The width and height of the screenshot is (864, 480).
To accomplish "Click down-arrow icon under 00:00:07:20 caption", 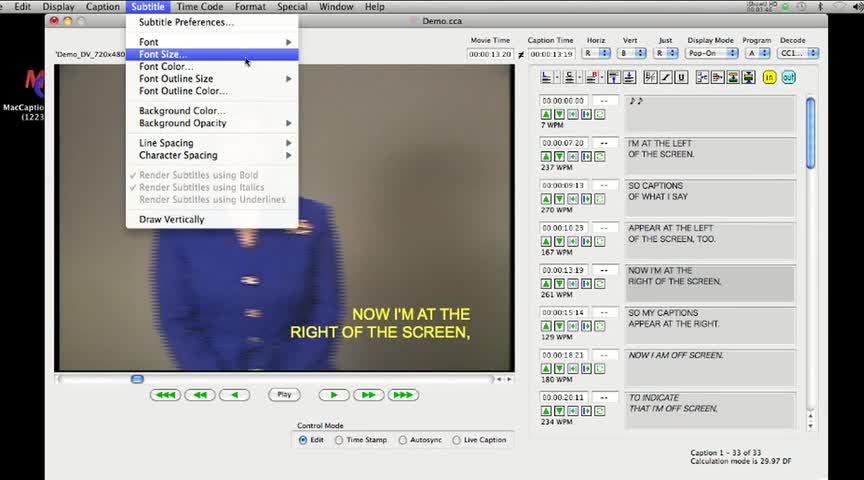I will coord(559,157).
